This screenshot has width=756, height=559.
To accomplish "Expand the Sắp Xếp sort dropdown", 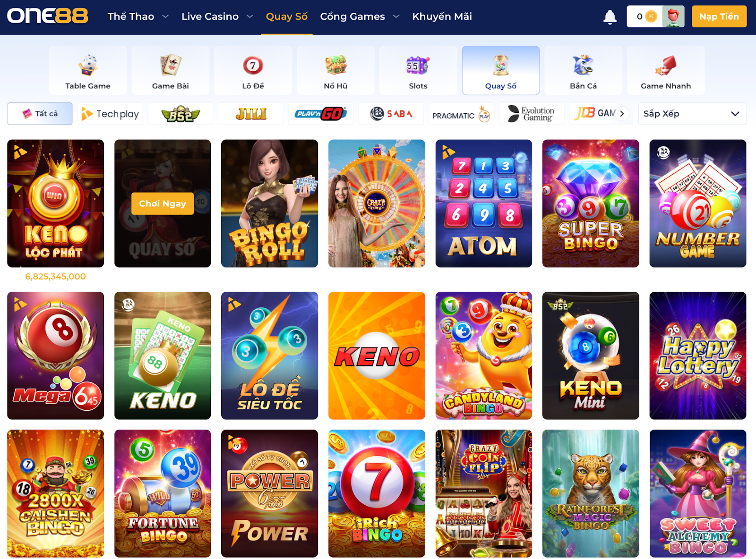I will point(692,114).
